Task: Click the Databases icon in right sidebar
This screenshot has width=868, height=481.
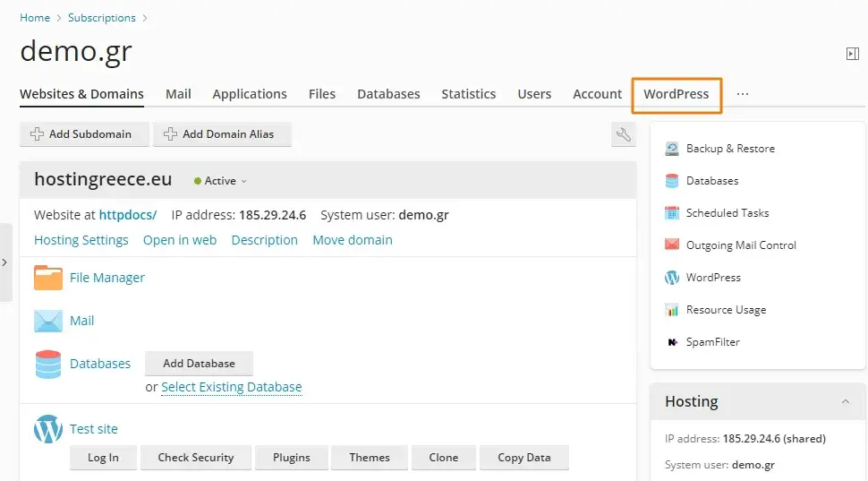Action: click(x=671, y=181)
